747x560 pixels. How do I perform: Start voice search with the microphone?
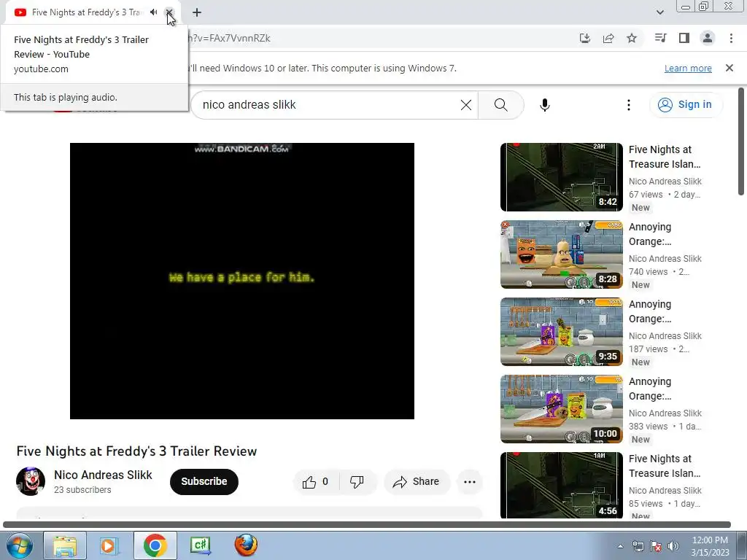pos(545,105)
